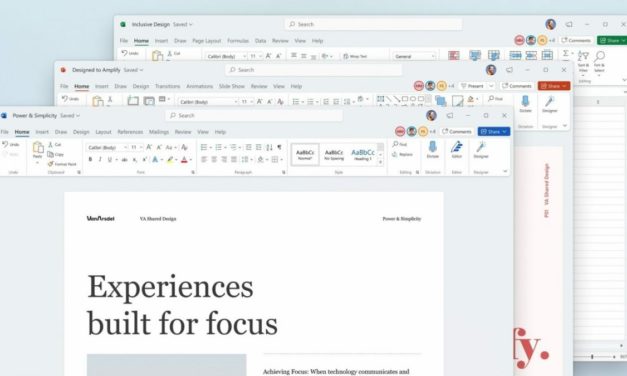Click the AutoSum sigma in the Excel window

pyautogui.click(x=566, y=54)
